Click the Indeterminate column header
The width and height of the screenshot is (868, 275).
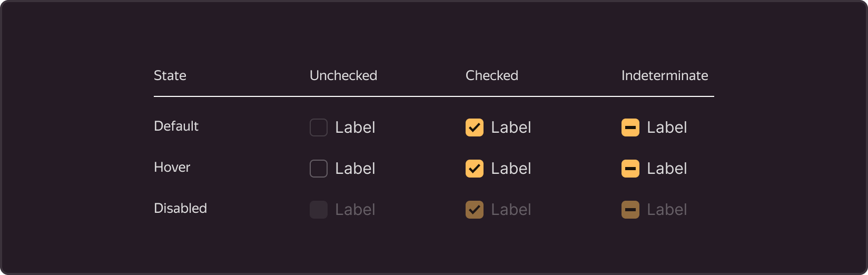click(665, 75)
